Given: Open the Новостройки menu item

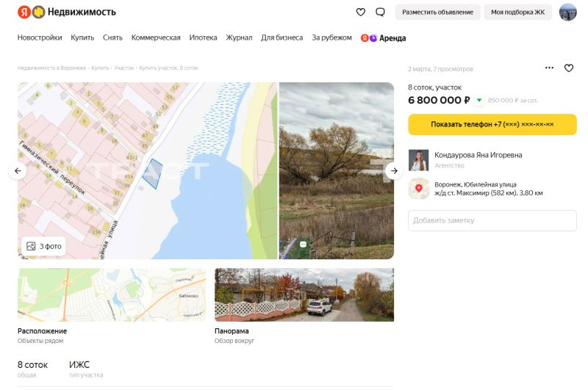Looking at the screenshot, I should [x=40, y=37].
